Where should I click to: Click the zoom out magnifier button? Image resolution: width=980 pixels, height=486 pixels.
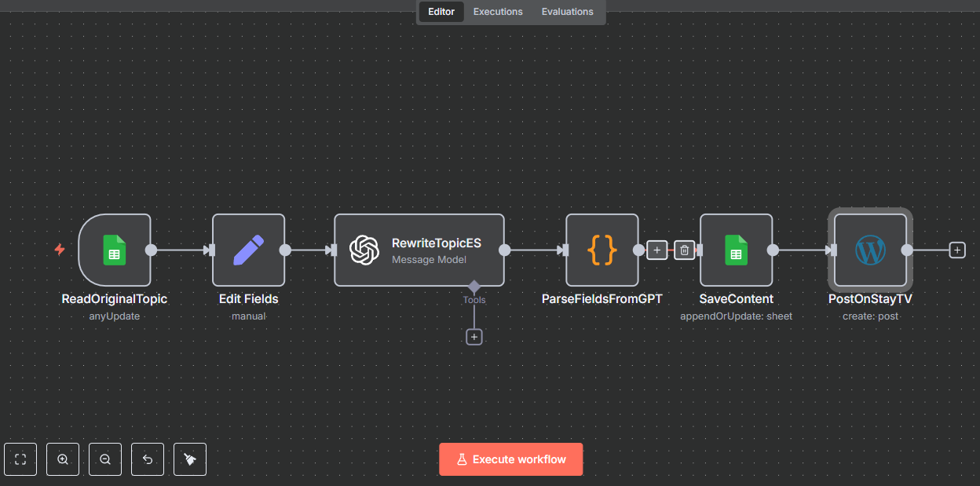click(x=105, y=459)
